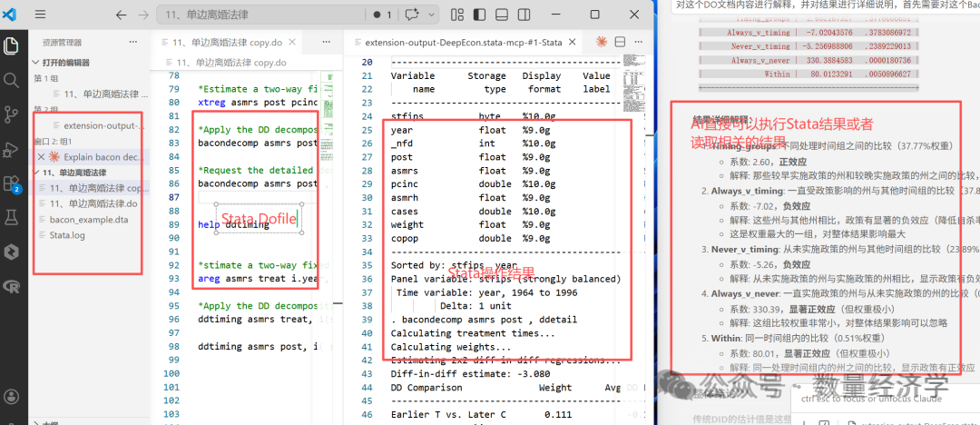
Task: Open bacon_example.dta in file tree
Action: pos(89,219)
